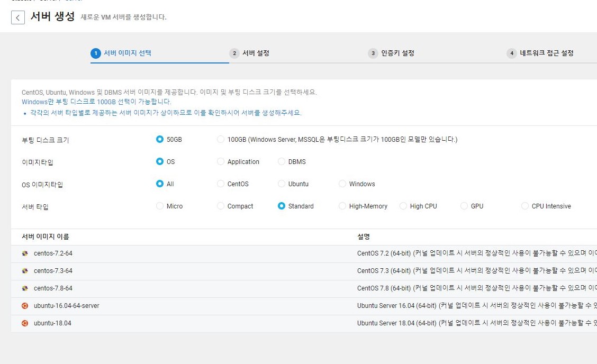Click the 서버 생성 page title
Image resolution: width=597 pixels, height=364 pixels.
tap(52, 16)
